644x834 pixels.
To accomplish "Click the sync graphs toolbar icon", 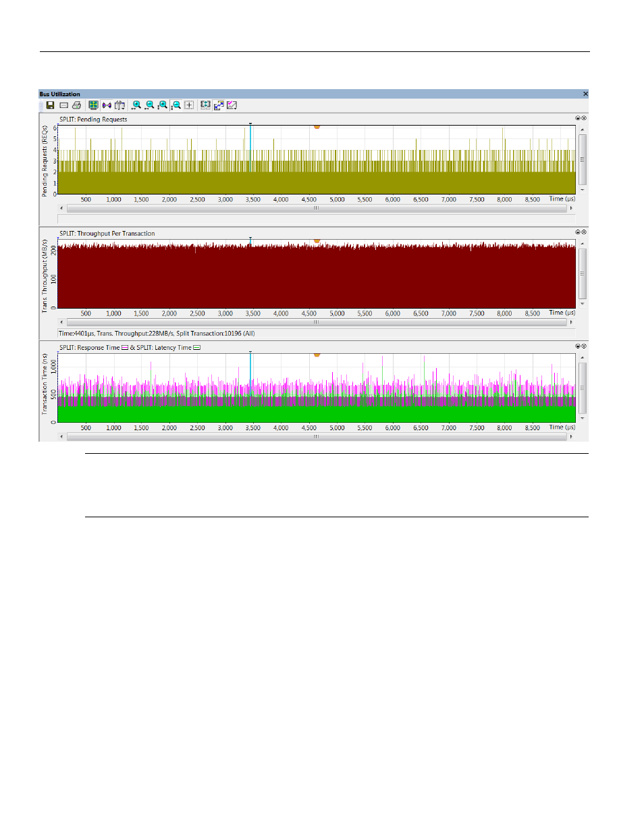I will tap(206, 105).
